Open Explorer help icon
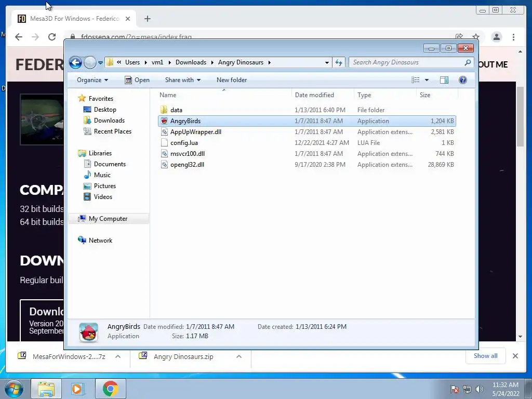This screenshot has height=399, width=532. point(463,80)
